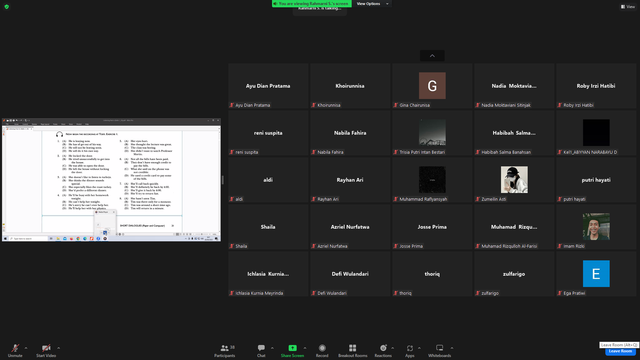
Task: Start Video camera icon
Action: [46, 348]
